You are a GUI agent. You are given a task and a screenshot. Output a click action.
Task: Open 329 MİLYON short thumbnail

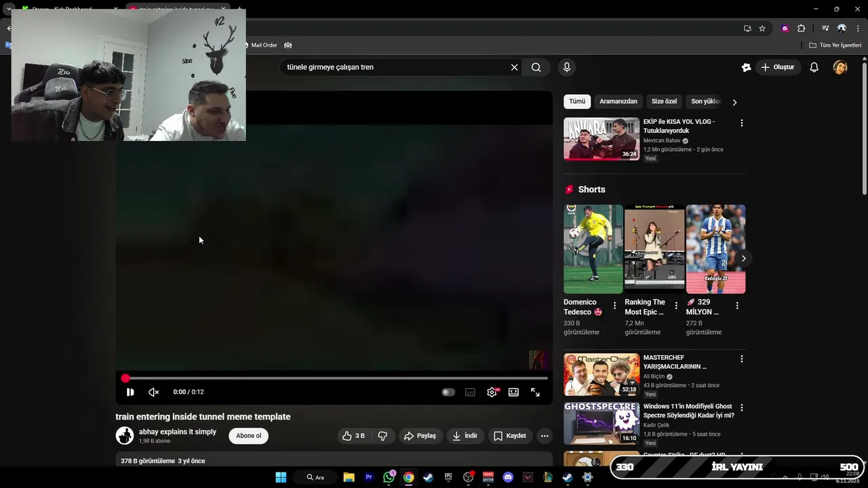(715, 249)
